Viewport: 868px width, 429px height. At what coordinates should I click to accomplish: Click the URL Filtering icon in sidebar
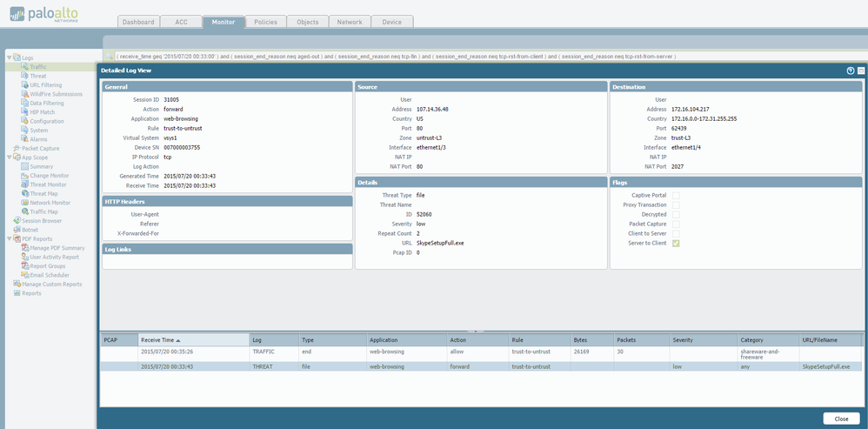25,84
